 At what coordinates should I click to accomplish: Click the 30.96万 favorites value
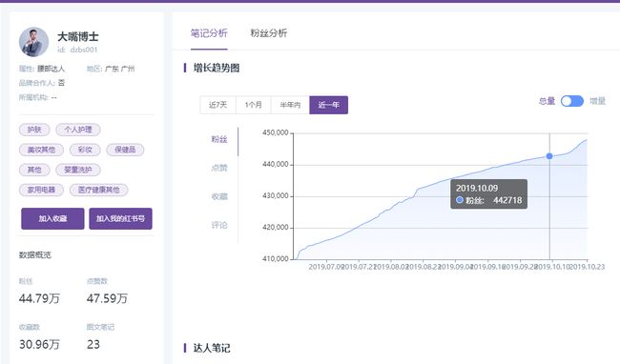[x=39, y=345]
